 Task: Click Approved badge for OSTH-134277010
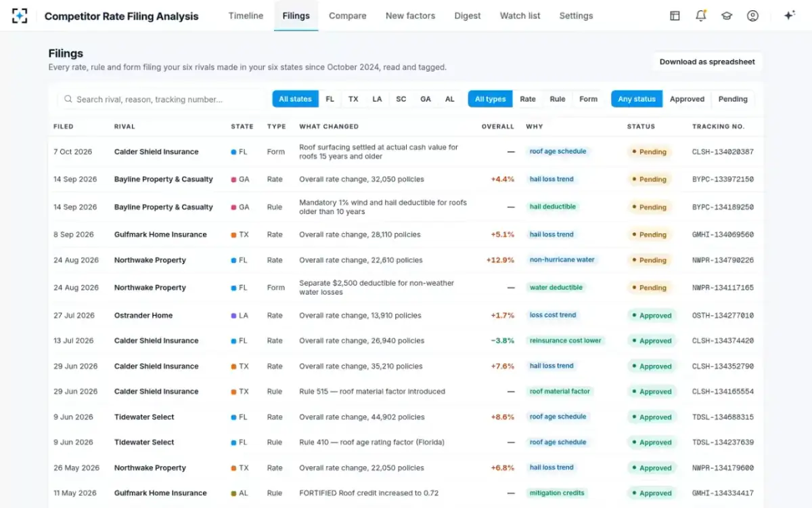tap(651, 316)
